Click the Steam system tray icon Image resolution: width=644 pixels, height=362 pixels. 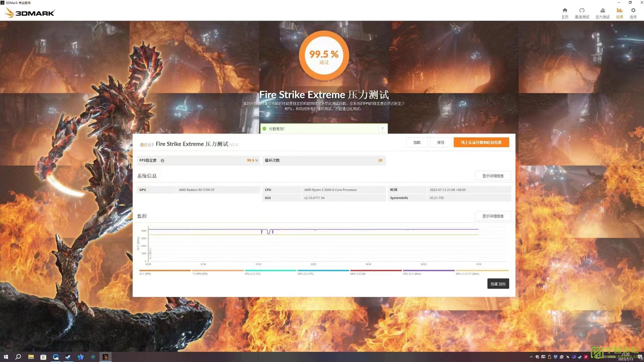(x=580, y=357)
